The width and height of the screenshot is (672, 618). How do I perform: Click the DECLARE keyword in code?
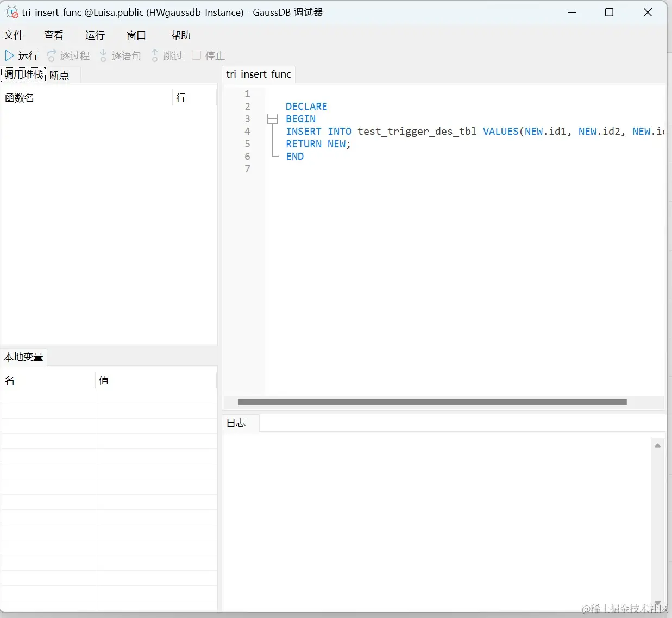tap(306, 107)
